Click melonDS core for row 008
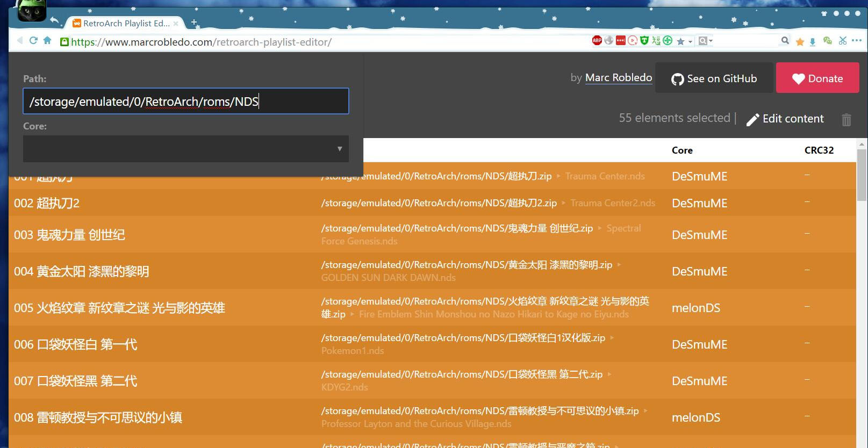Image resolution: width=868 pixels, height=448 pixels. [x=696, y=417]
